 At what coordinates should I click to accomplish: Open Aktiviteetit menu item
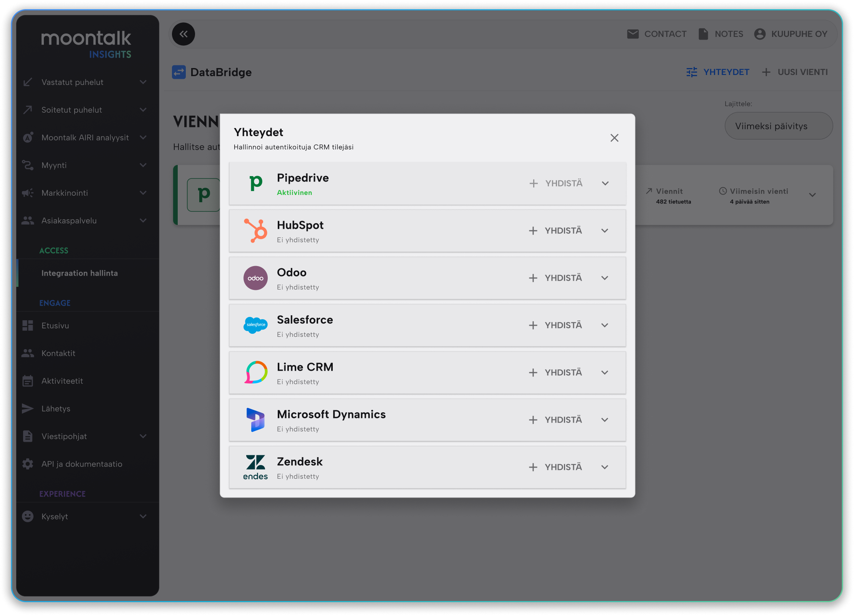(x=88, y=381)
